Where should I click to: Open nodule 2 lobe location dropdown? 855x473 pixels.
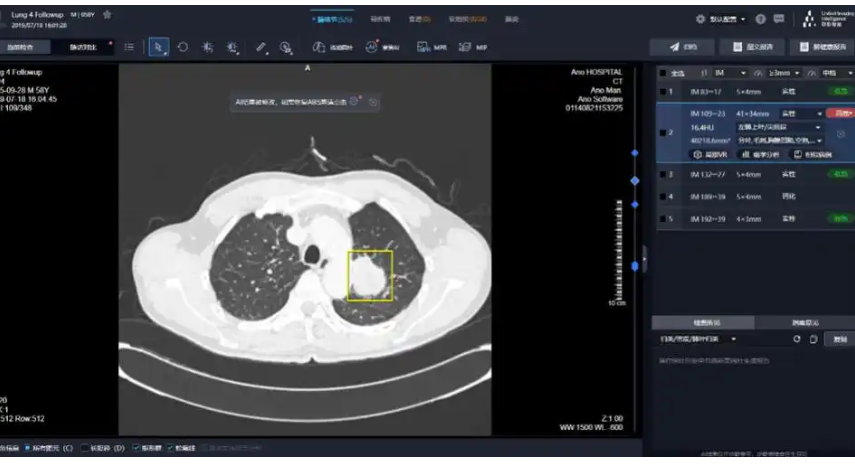point(779,127)
